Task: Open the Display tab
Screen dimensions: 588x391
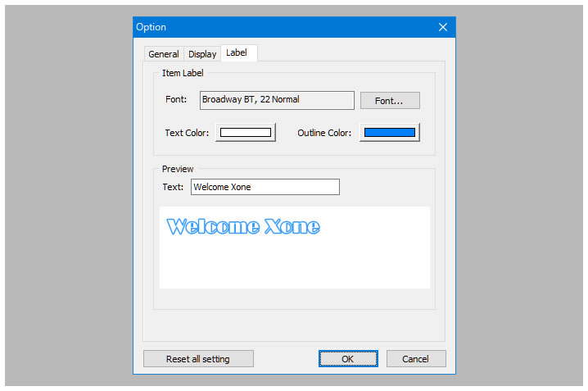Action: [x=202, y=54]
